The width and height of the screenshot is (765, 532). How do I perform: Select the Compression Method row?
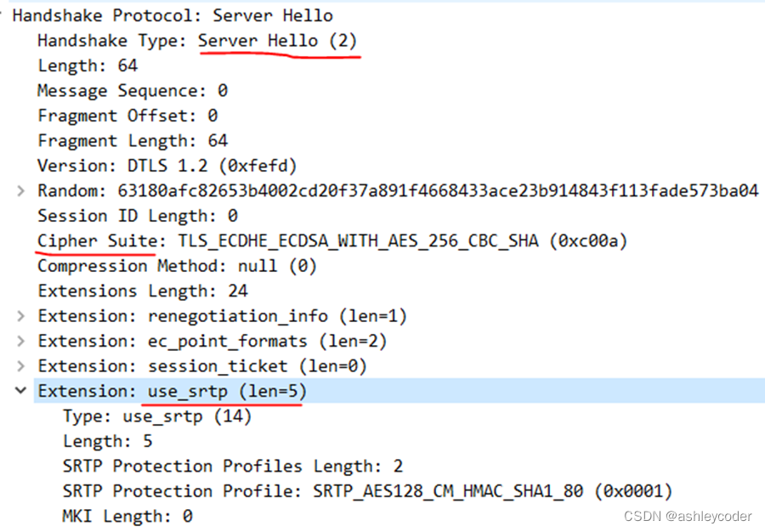pos(174,265)
